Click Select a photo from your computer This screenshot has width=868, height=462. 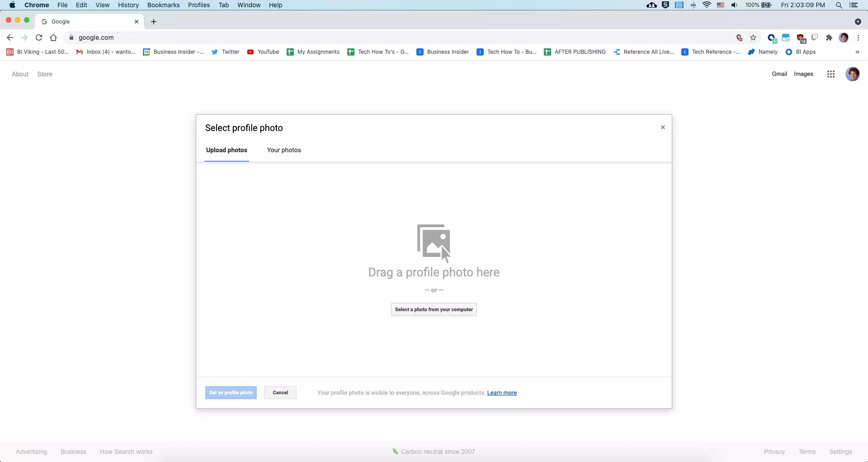click(434, 309)
